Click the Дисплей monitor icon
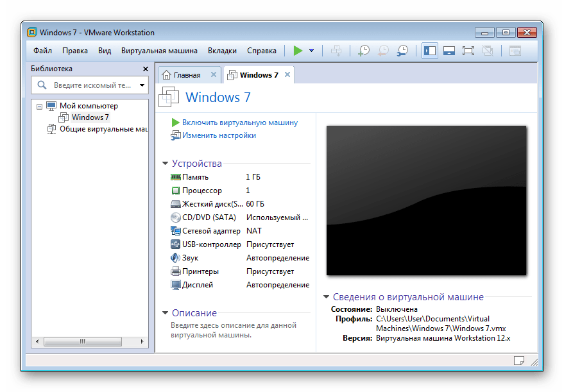The width and height of the screenshot is (564, 392). (x=176, y=285)
